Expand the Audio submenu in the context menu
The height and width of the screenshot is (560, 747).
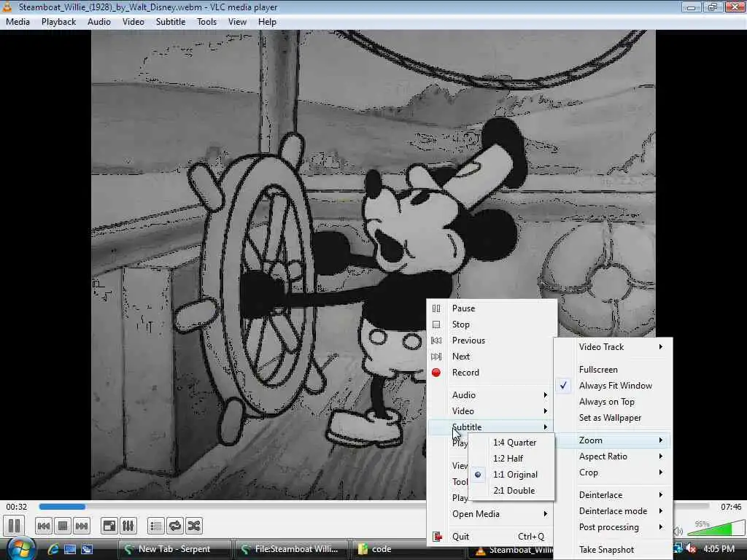(491, 395)
